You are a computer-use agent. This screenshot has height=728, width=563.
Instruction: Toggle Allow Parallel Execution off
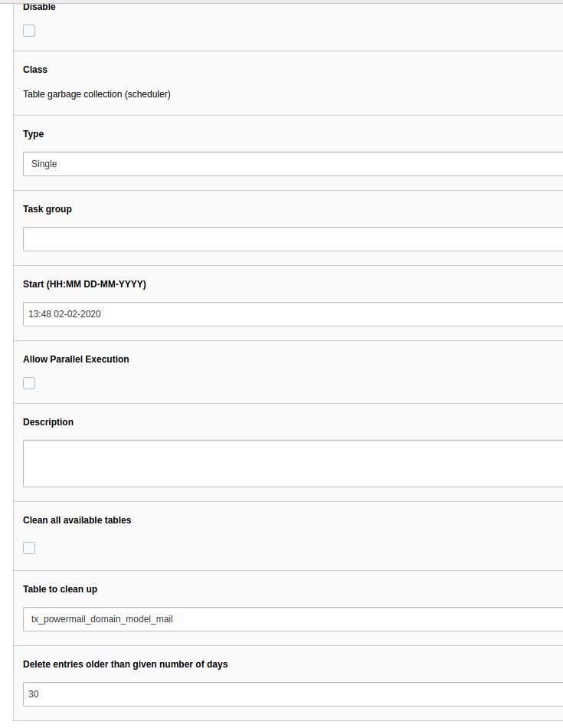[x=28, y=382]
